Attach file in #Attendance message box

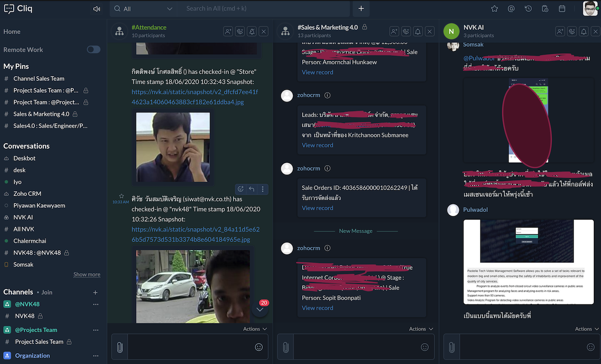point(120,348)
